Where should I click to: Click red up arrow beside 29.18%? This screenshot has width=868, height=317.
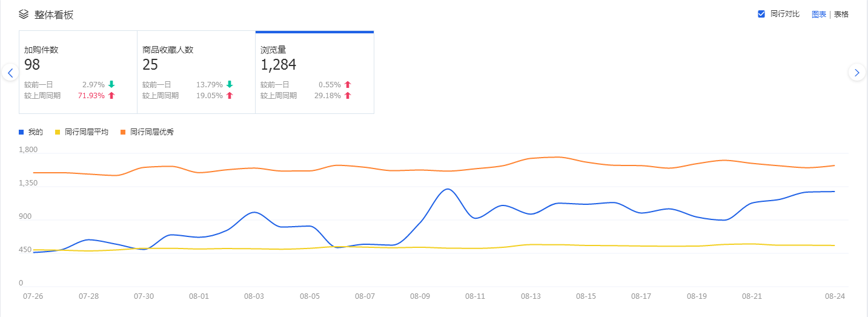(348, 96)
